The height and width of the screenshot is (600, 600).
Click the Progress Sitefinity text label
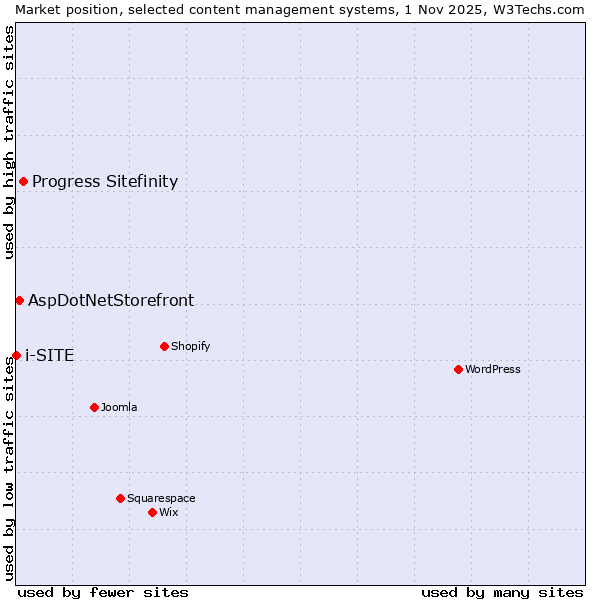coord(105,181)
